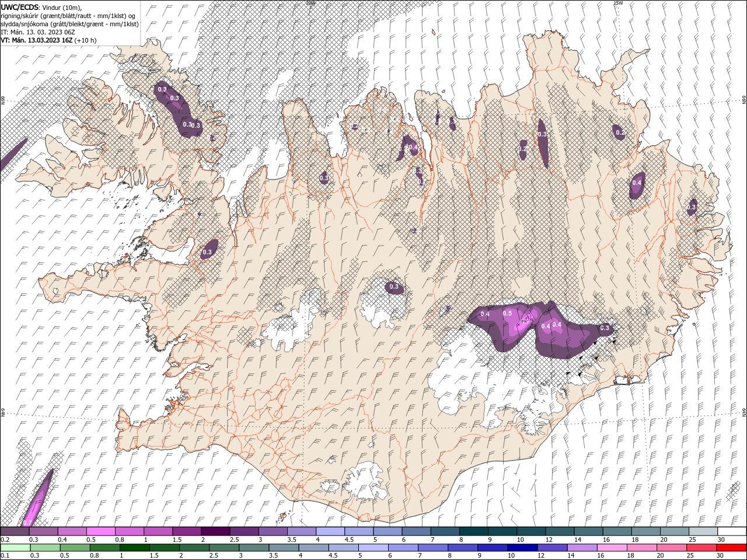
Task: Pick the light gray 25 swatch in top legend row
Action: (x=703, y=531)
